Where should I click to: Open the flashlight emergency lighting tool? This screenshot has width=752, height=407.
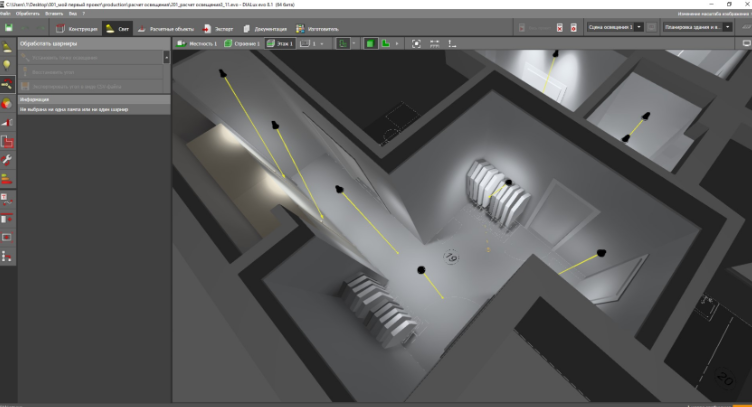pyautogui.click(x=7, y=123)
